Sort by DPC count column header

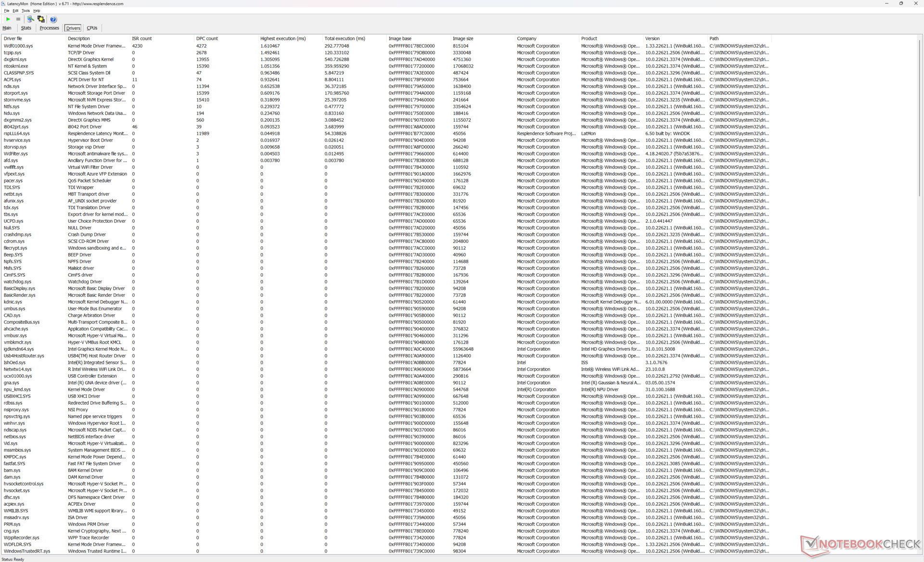(x=207, y=38)
